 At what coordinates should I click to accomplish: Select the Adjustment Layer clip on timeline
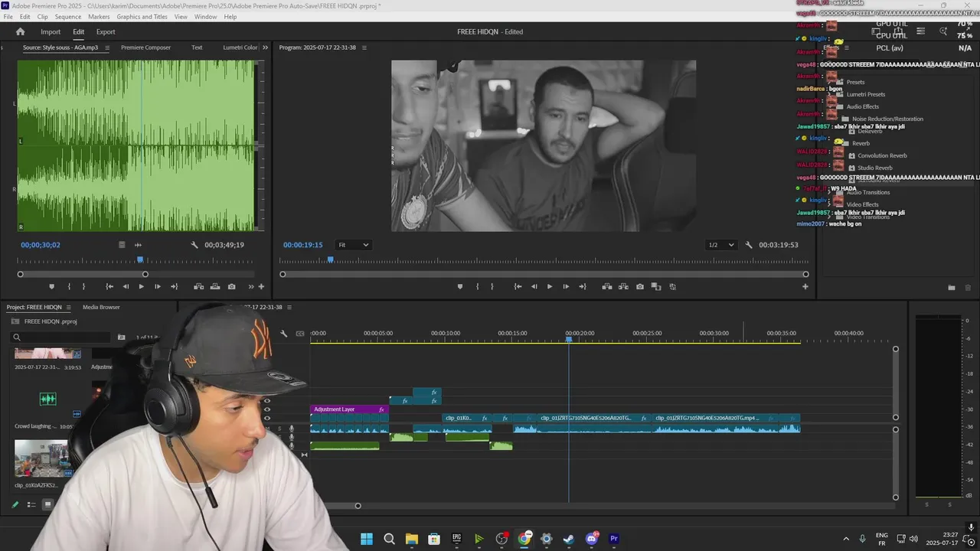[x=349, y=409]
